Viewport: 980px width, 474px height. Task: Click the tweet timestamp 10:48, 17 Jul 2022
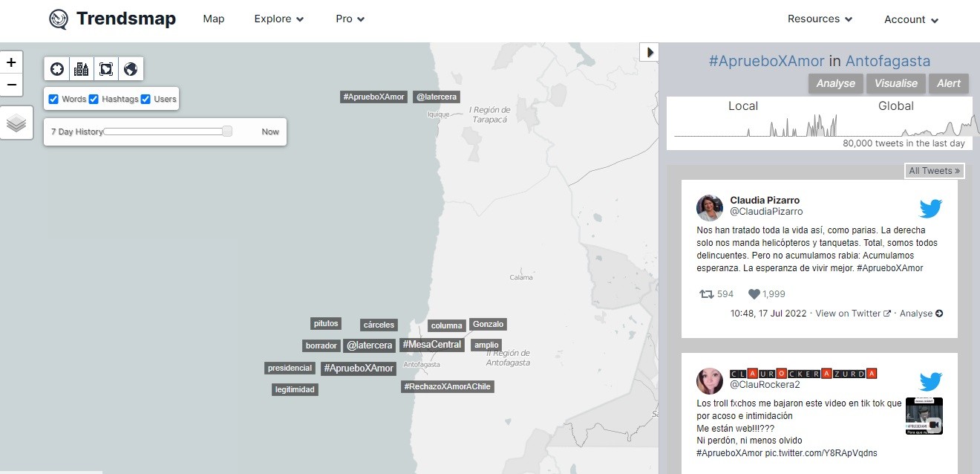pyautogui.click(x=768, y=314)
